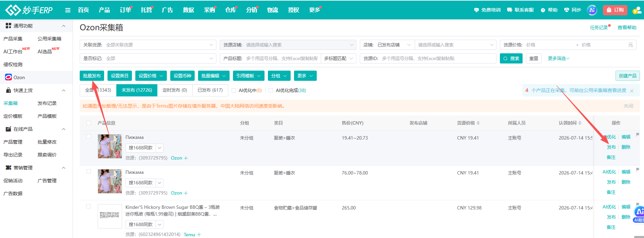This screenshot has width=644, height=238.
Task: Sort by 货源价格 column arrows
Action: click(478, 123)
